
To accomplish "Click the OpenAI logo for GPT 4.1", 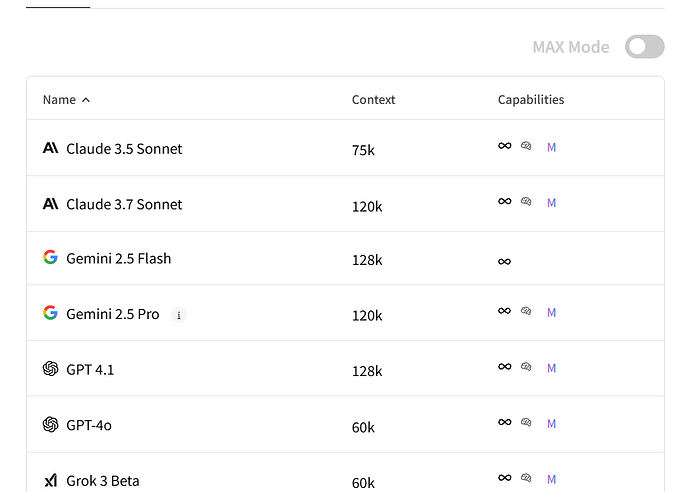I will coord(50,368).
